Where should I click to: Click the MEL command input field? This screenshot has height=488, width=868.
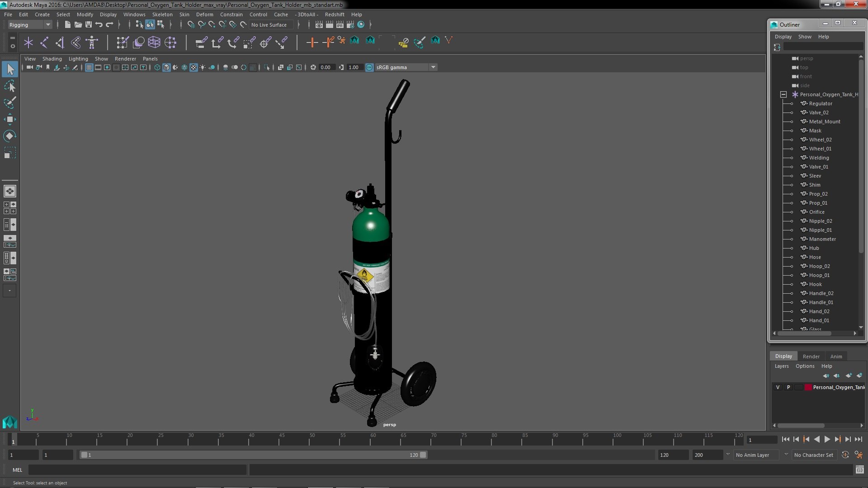click(137, 470)
